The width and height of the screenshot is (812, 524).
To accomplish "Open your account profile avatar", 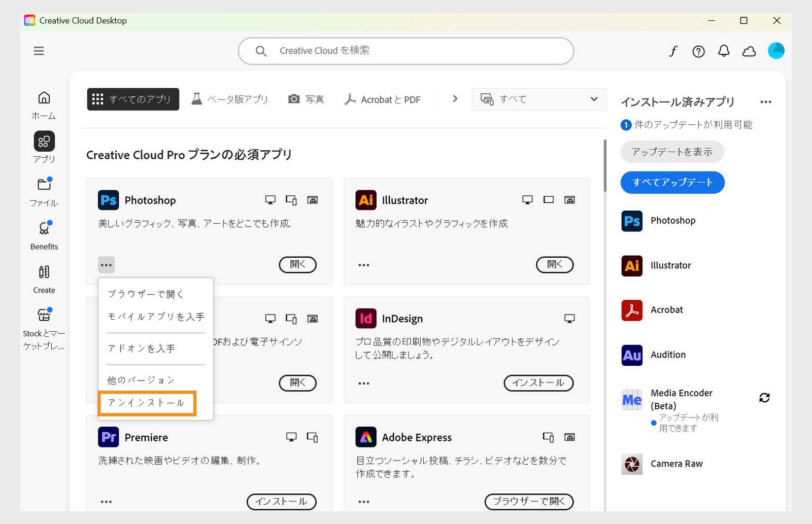I will (x=776, y=51).
